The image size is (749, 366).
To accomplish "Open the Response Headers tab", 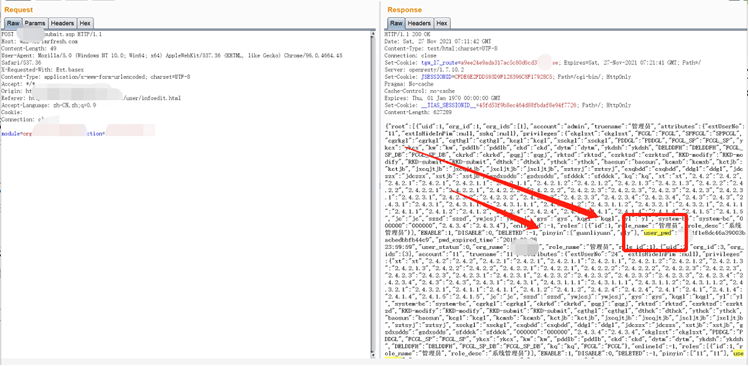I will point(419,23).
